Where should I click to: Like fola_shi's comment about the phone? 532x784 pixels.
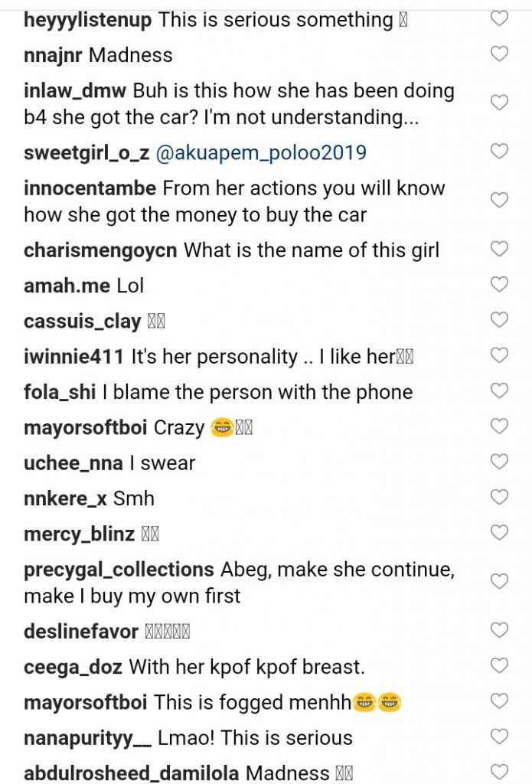(x=499, y=390)
